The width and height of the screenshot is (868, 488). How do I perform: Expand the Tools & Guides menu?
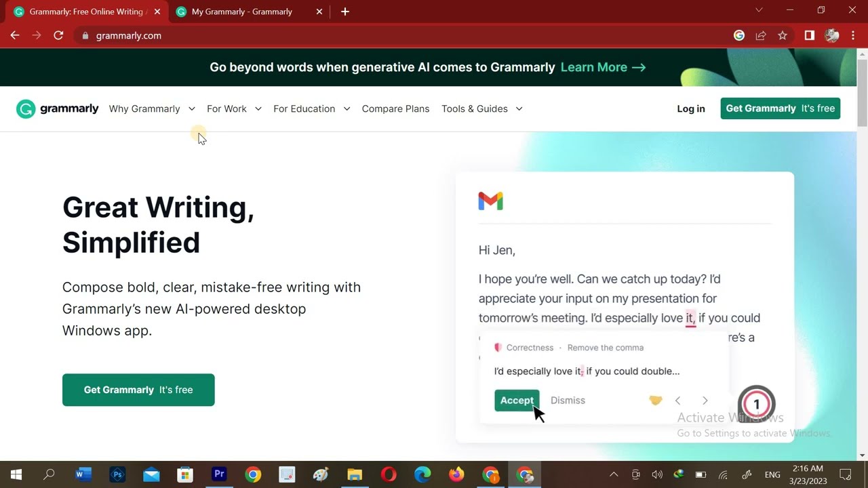pyautogui.click(x=481, y=108)
